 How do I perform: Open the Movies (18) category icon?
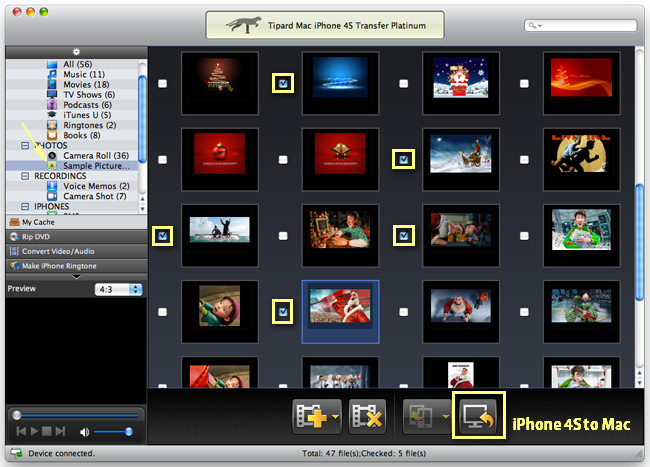tap(52, 85)
